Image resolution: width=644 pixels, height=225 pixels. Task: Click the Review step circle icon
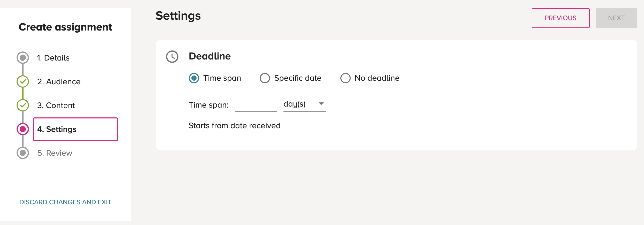23,153
